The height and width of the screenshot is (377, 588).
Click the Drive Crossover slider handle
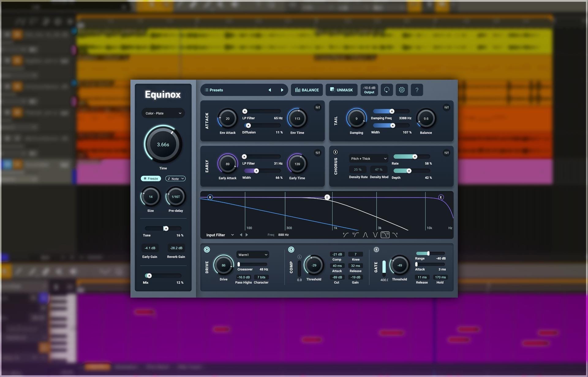[239, 264]
